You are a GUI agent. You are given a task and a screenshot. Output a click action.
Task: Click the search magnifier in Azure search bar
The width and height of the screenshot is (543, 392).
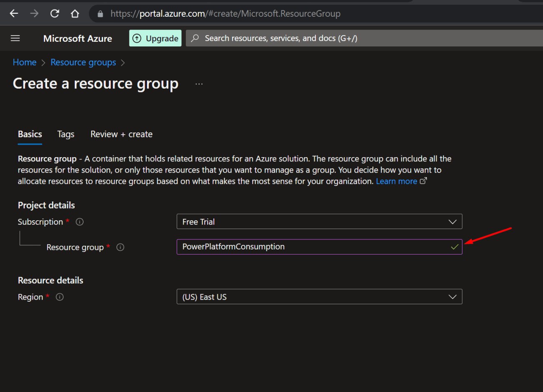[194, 38]
